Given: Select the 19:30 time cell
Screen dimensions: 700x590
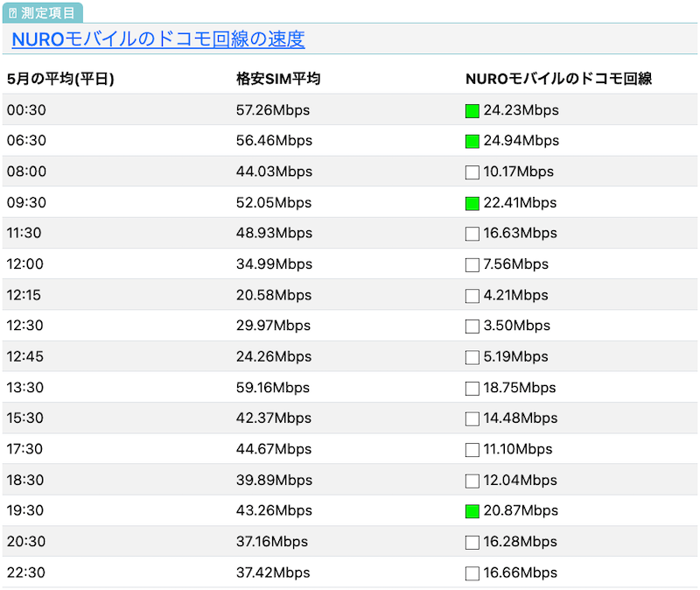Looking at the screenshot, I should (25, 510).
